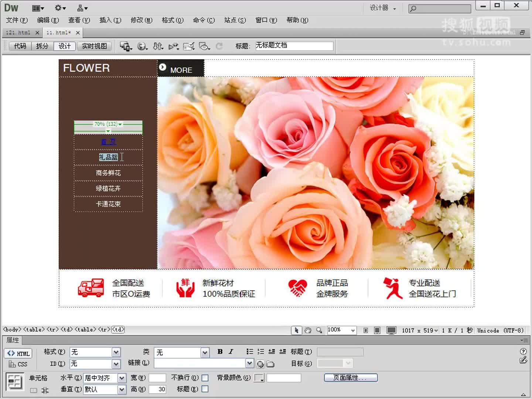
Task: Open the Class (类) dropdown
Action: [x=205, y=352]
